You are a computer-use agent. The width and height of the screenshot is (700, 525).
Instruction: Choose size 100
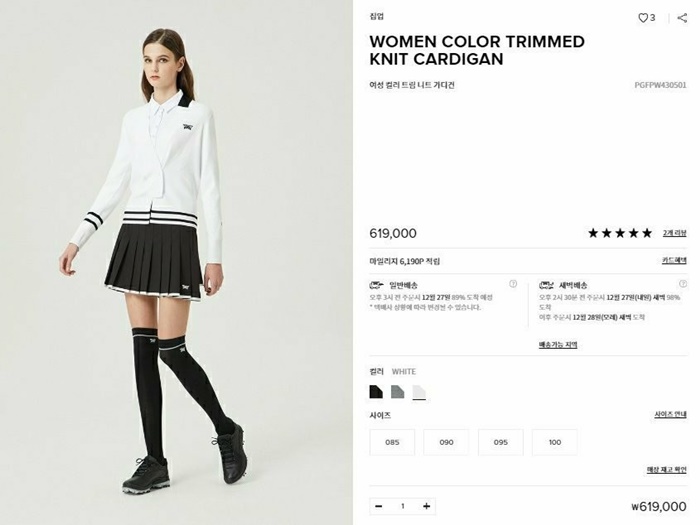(x=555, y=442)
